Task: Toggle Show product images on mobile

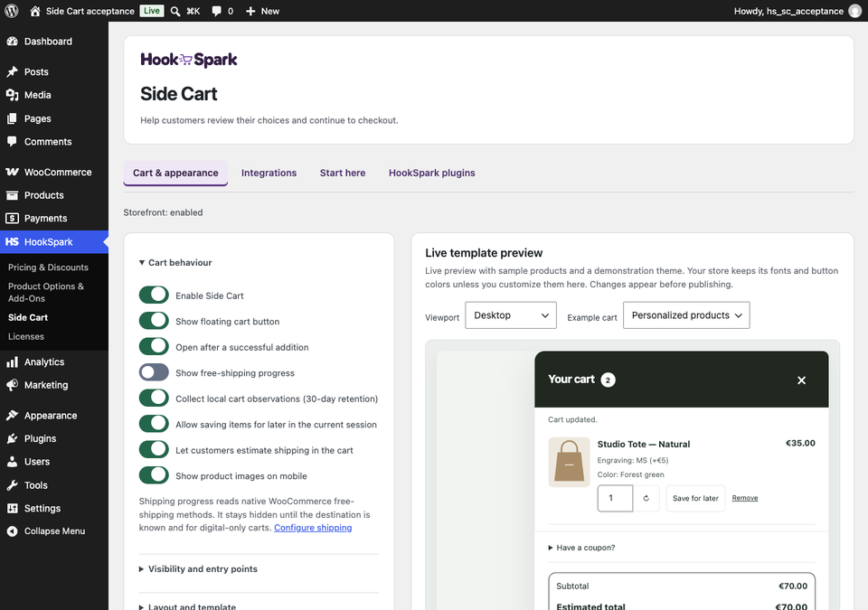Action: [154, 475]
